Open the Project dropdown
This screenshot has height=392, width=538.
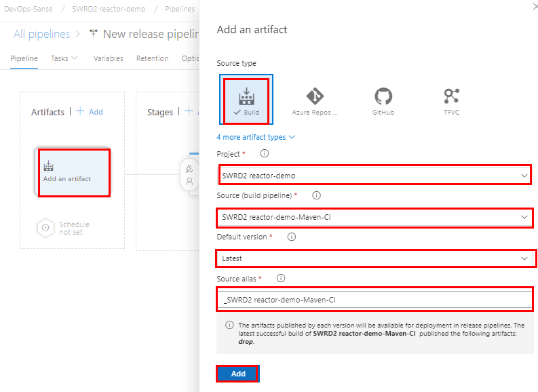[x=374, y=176]
